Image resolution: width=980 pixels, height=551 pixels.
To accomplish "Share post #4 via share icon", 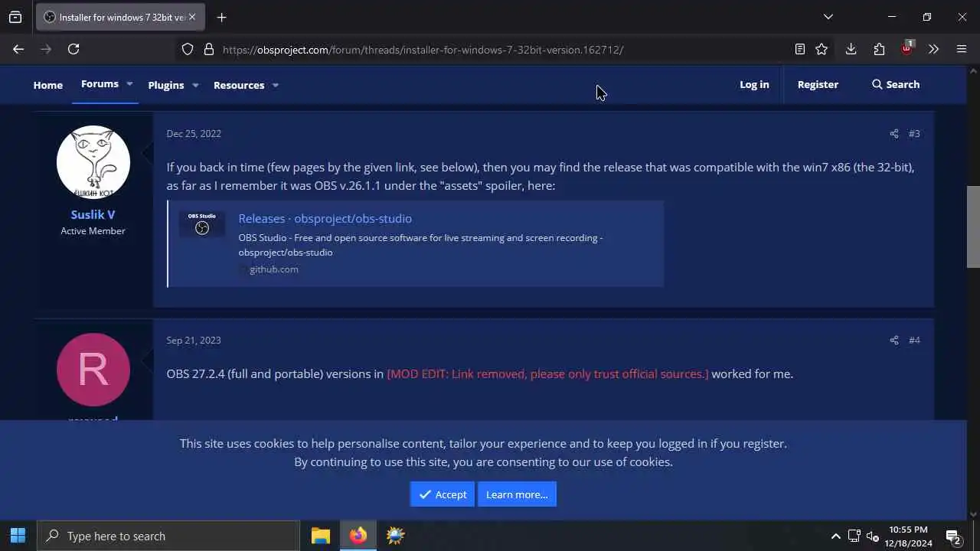I will click(x=893, y=341).
